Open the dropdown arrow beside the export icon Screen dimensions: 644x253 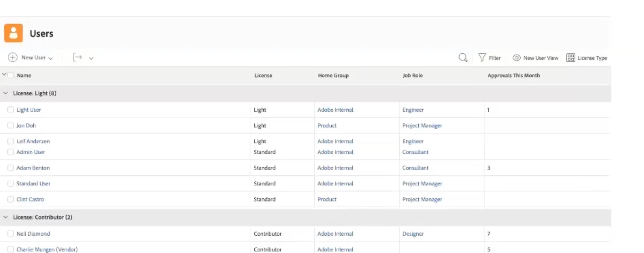[91, 58]
